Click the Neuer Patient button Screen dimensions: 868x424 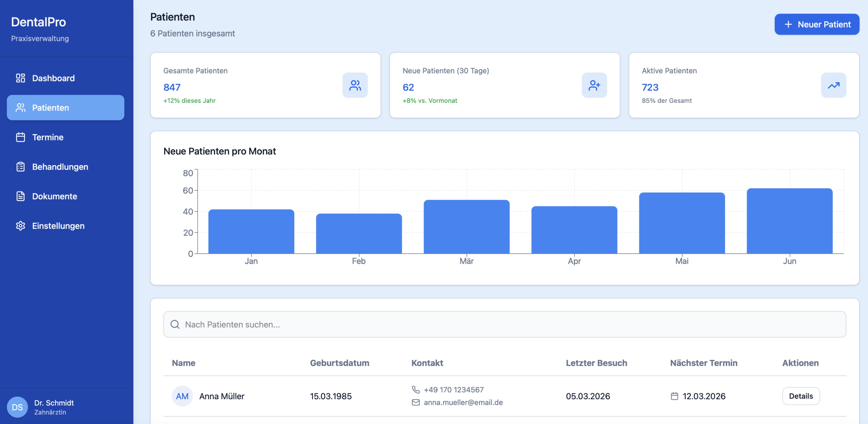816,24
